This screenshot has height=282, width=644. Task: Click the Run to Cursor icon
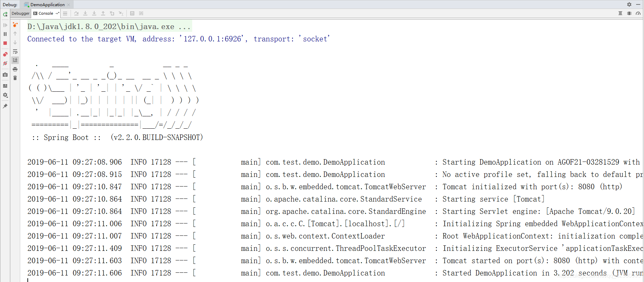coord(121,13)
